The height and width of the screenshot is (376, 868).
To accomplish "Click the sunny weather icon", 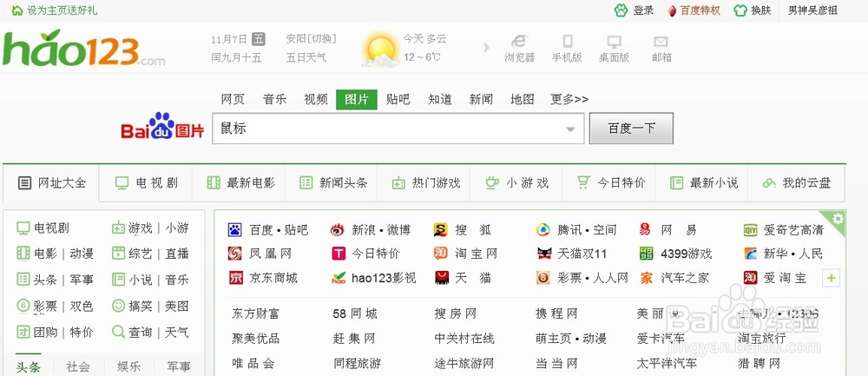I will (380, 50).
